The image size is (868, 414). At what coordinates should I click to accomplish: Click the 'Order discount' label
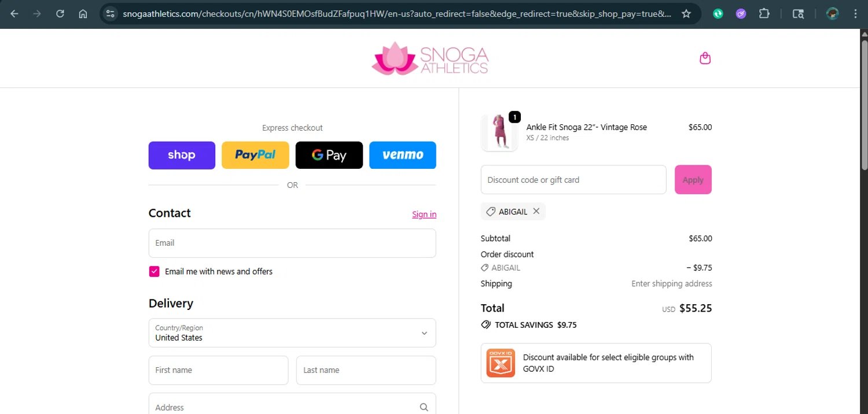507,254
